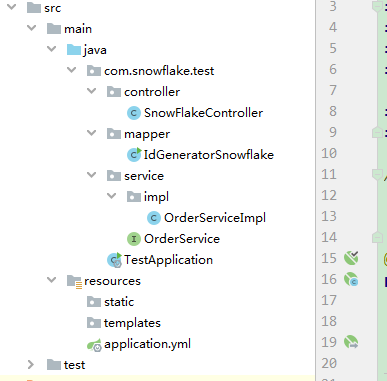The image size is (387, 381).
Task: Click the com.snowflake.test package icon
Action: (94, 71)
